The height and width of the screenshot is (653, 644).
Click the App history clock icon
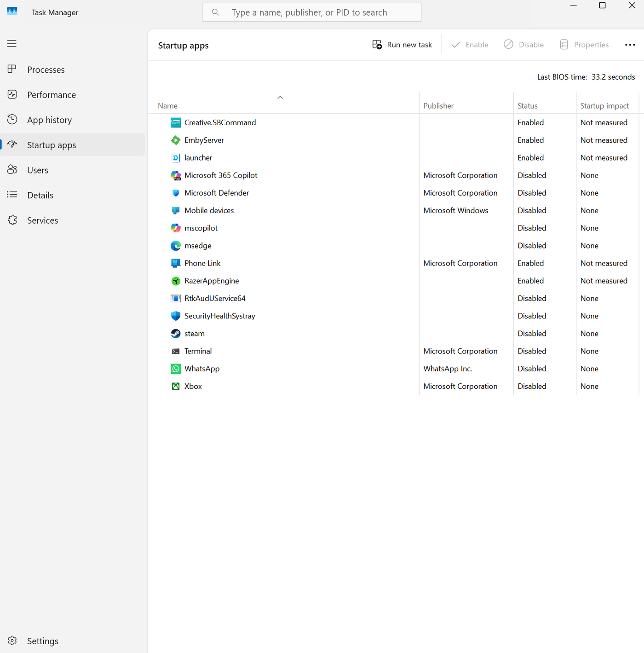(12, 119)
